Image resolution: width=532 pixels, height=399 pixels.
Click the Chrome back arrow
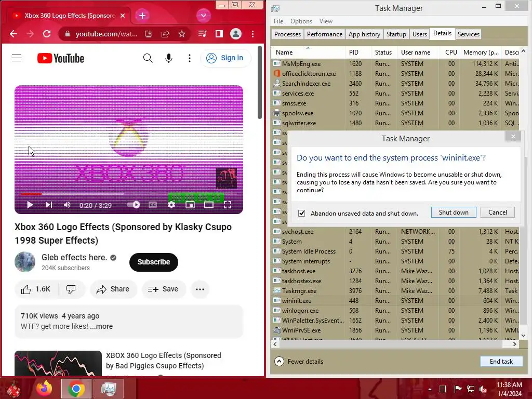click(14, 34)
